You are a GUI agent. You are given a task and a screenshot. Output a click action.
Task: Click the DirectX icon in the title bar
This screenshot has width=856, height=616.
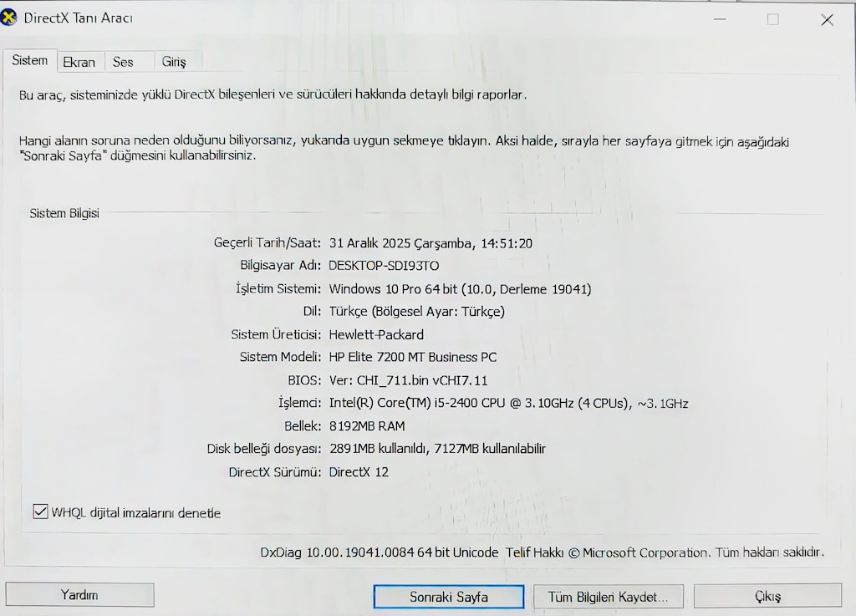[x=8, y=18]
